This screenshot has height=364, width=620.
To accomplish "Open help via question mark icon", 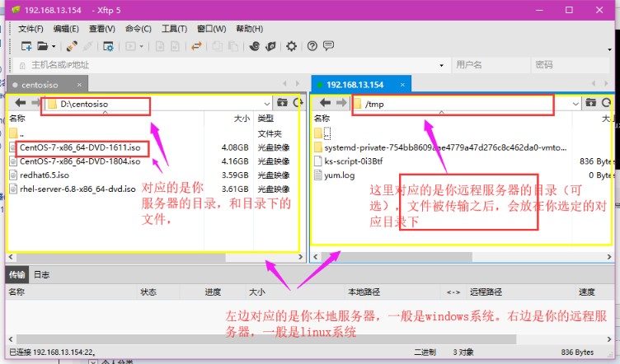I will click(312, 46).
